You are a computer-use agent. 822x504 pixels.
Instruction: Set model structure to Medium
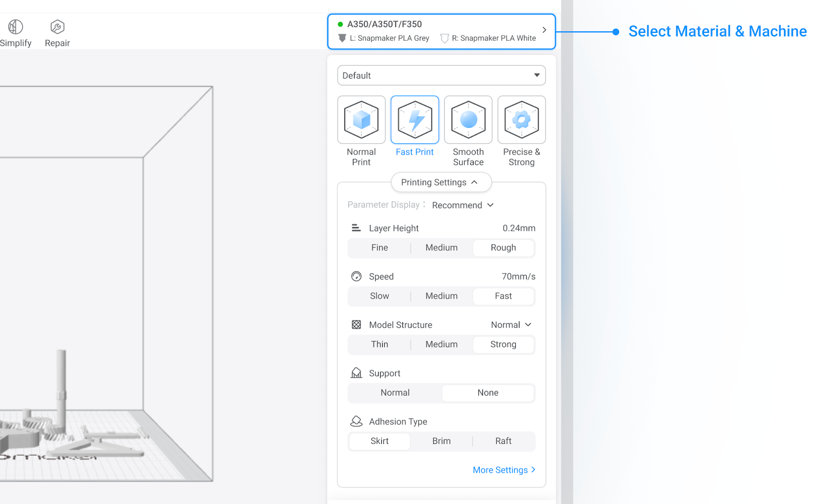click(441, 344)
